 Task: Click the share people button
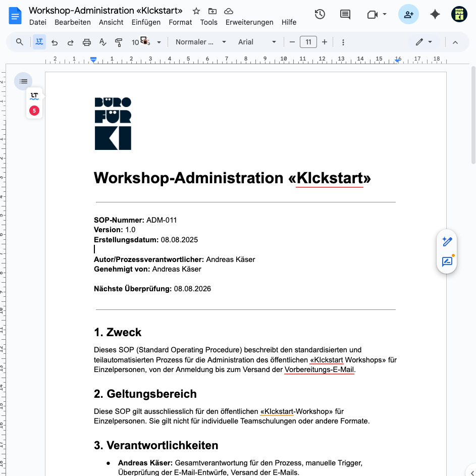(408, 14)
